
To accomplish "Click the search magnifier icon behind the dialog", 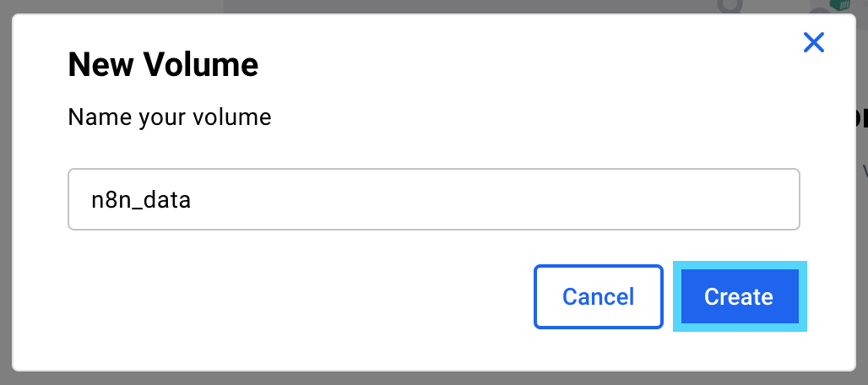I will (730, 6).
